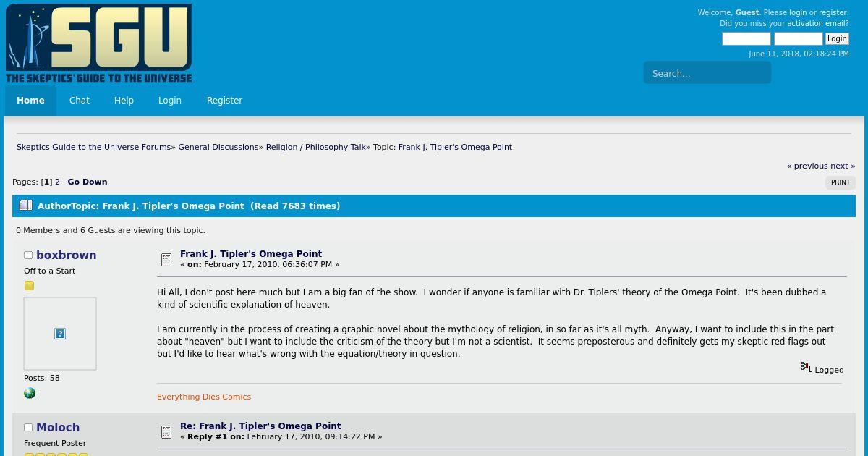Open the Chat menu item
The width and height of the screenshot is (868, 456).
80,101
